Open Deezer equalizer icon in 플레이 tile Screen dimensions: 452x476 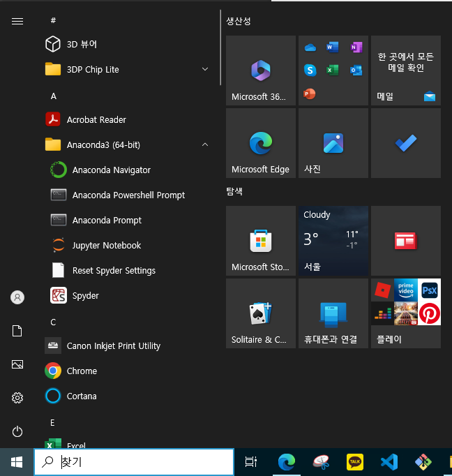[382, 313]
